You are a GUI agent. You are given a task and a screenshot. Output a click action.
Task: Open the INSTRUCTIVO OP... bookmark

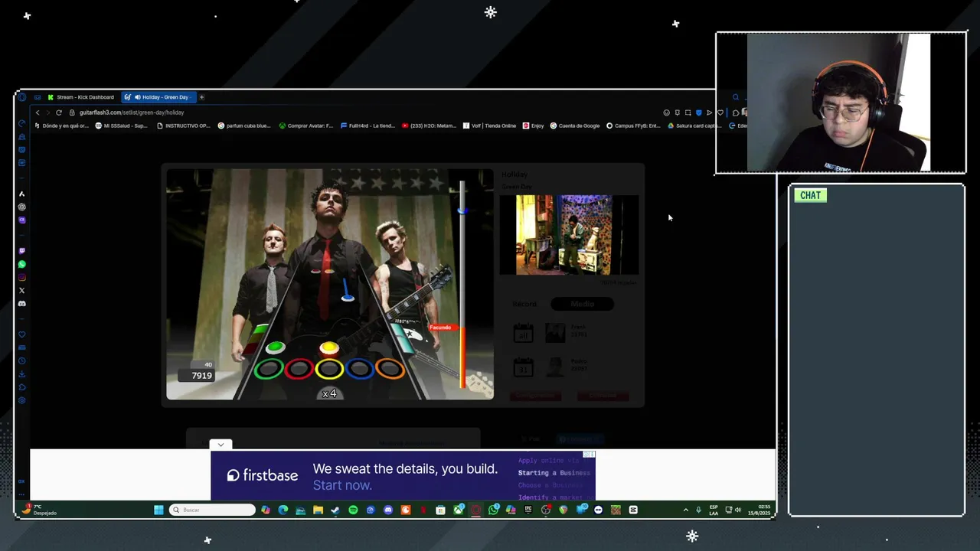pyautogui.click(x=183, y=126)
